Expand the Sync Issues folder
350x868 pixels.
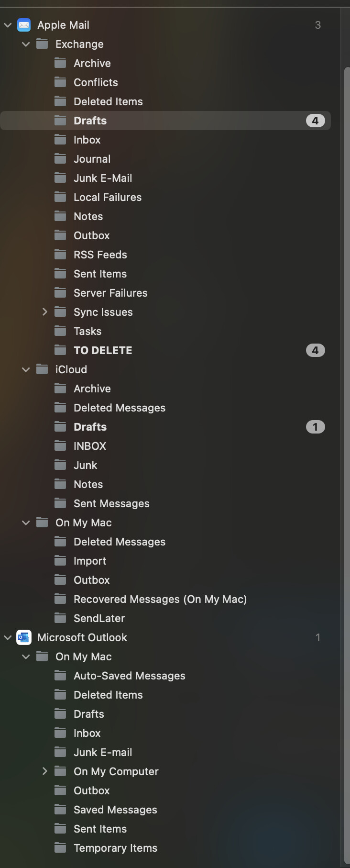tap(44, 312)
